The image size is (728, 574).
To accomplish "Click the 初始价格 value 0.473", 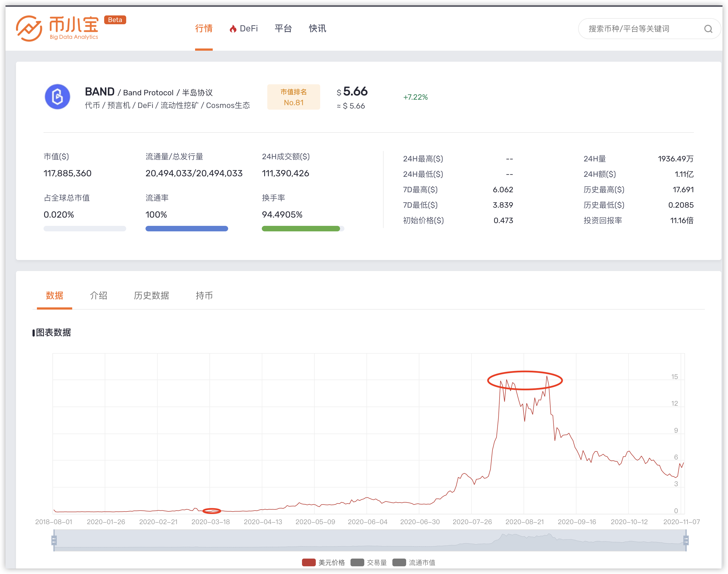I will point(503,221).
